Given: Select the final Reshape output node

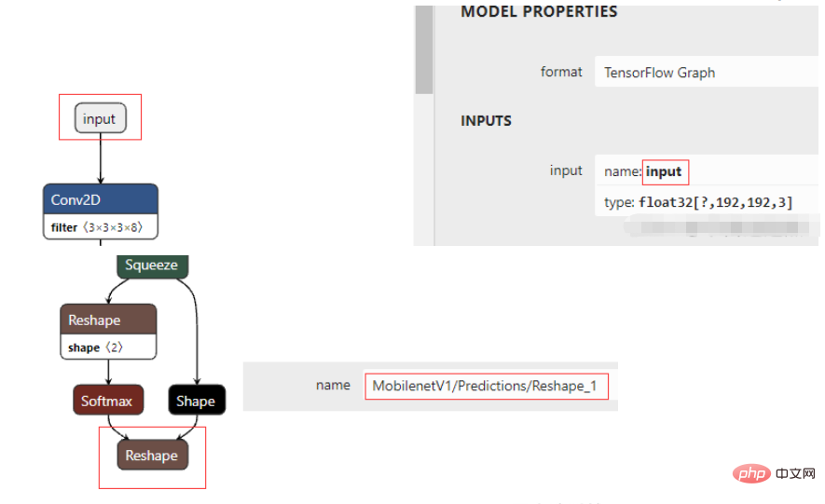Looking at the screenshot, I should coord(152,456).
